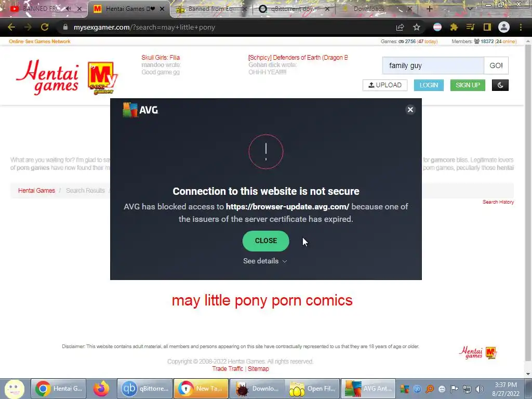
Task: Click the green CLOSE button in AVG dialog
Action: click(265, 241)
